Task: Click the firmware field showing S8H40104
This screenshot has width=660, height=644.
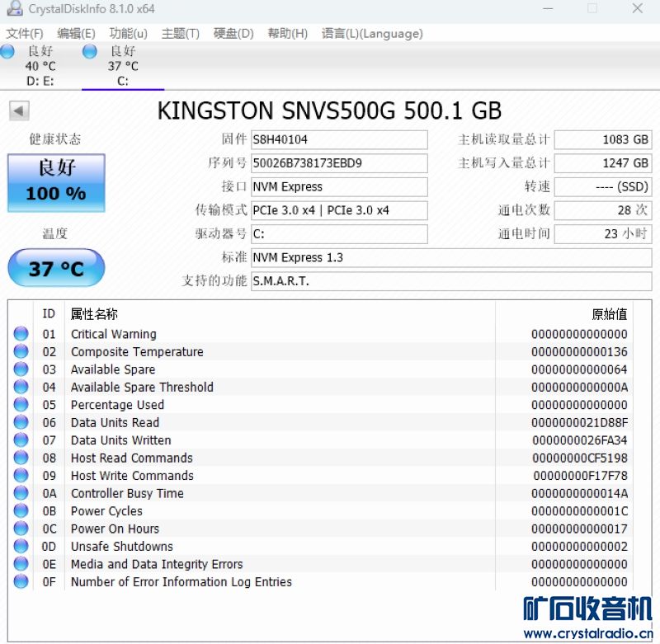Action: coord(339,139)
